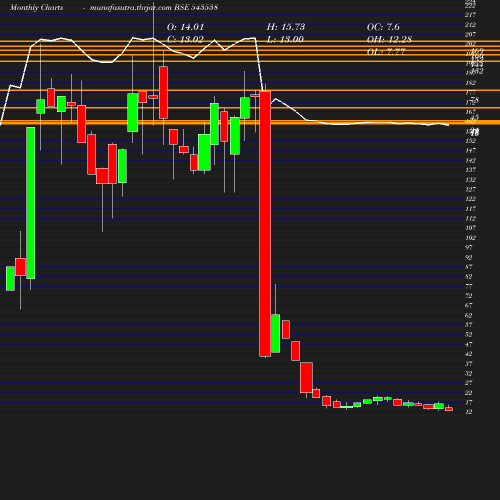
Task: Click the 212 price axis label
Action: coord(470,25)
